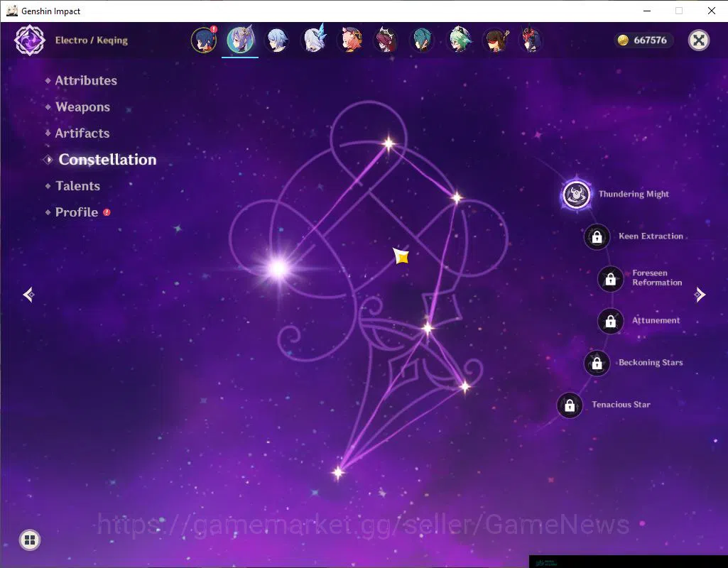Click the large glowing constellation star
728x568 pixels.
(278, 268)
